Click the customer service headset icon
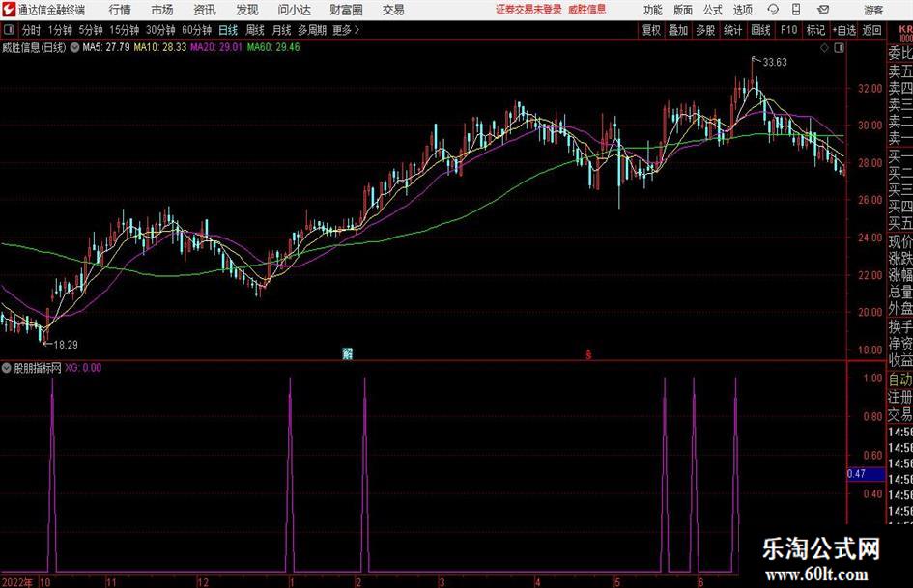 773,10
